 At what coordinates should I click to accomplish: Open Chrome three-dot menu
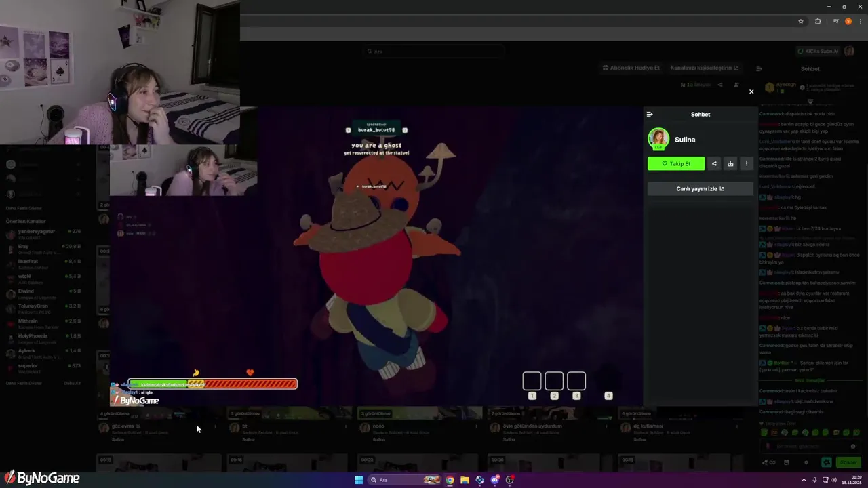pos(861,21)
